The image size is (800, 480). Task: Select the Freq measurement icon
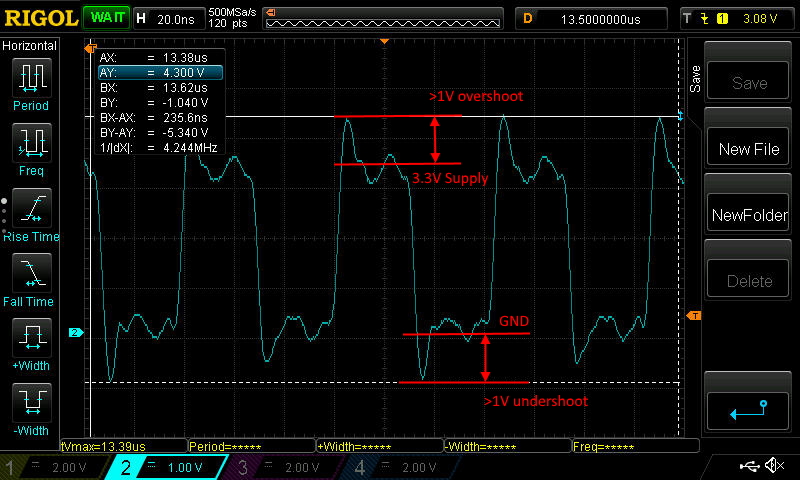(31, 149)
